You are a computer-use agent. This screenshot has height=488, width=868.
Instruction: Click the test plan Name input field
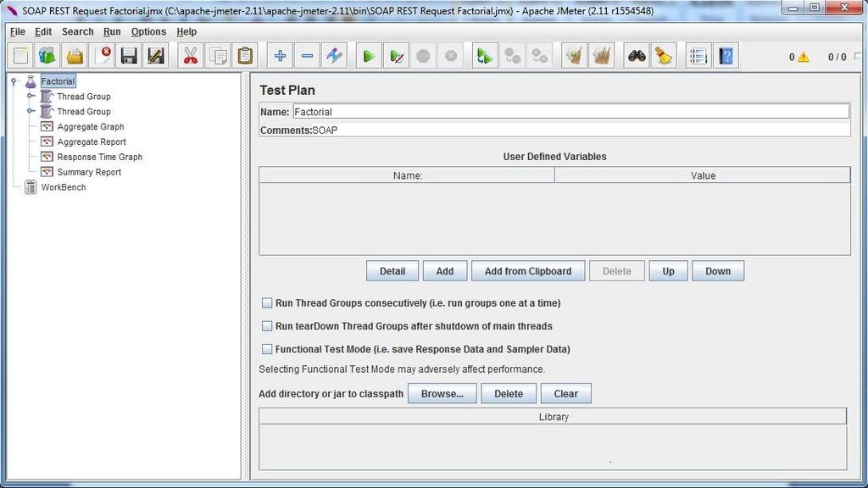(x=570, y=112)
